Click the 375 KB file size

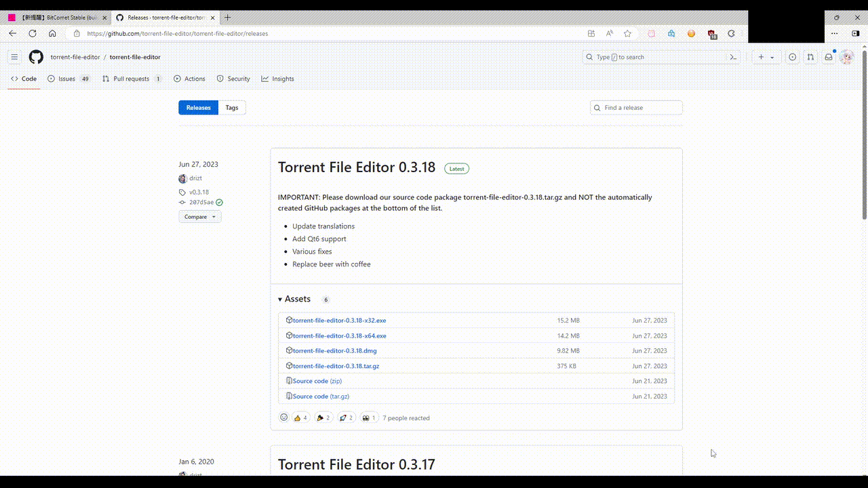point(567,366)
